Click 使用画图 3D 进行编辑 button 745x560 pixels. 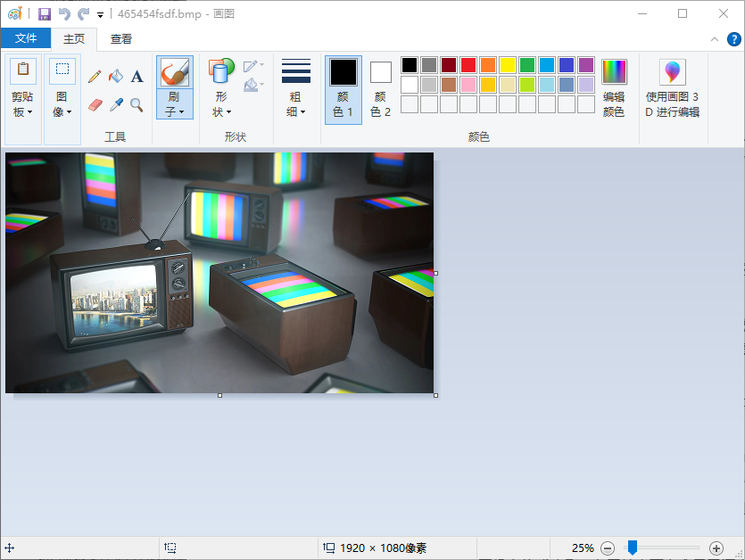[673, 88]
